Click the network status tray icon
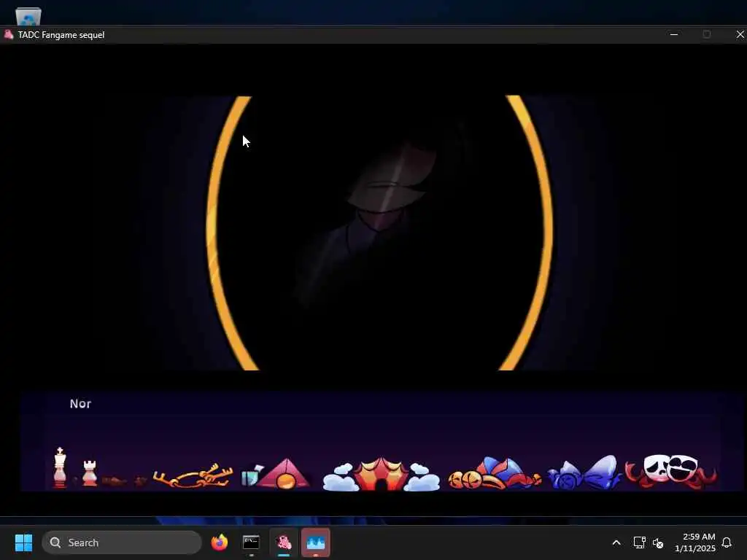 (x=639, y=542)
